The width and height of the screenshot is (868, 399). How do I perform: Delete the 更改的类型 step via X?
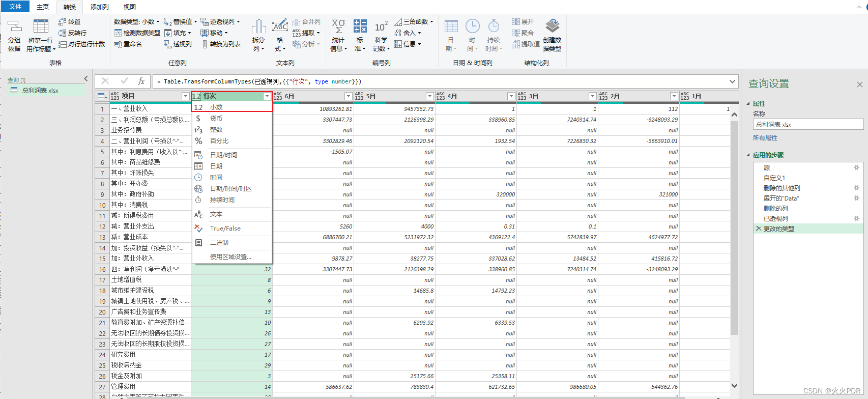759,229
